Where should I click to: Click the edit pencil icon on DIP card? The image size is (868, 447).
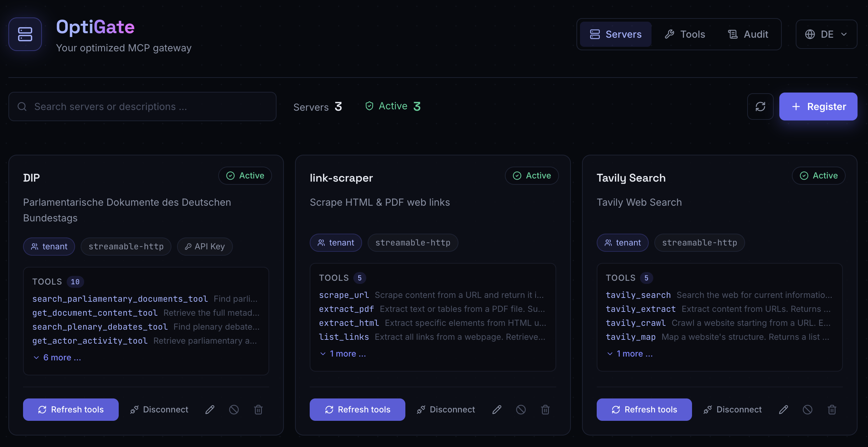click(210, 410)
